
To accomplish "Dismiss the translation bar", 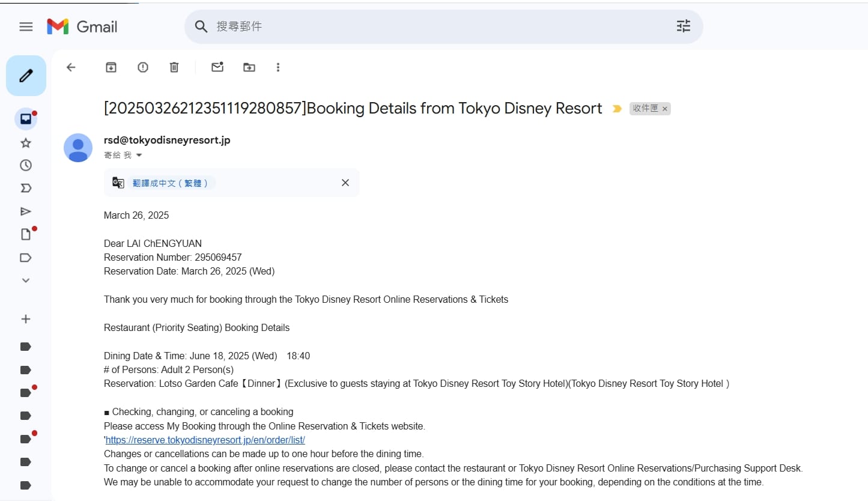I will click(345, 183).
